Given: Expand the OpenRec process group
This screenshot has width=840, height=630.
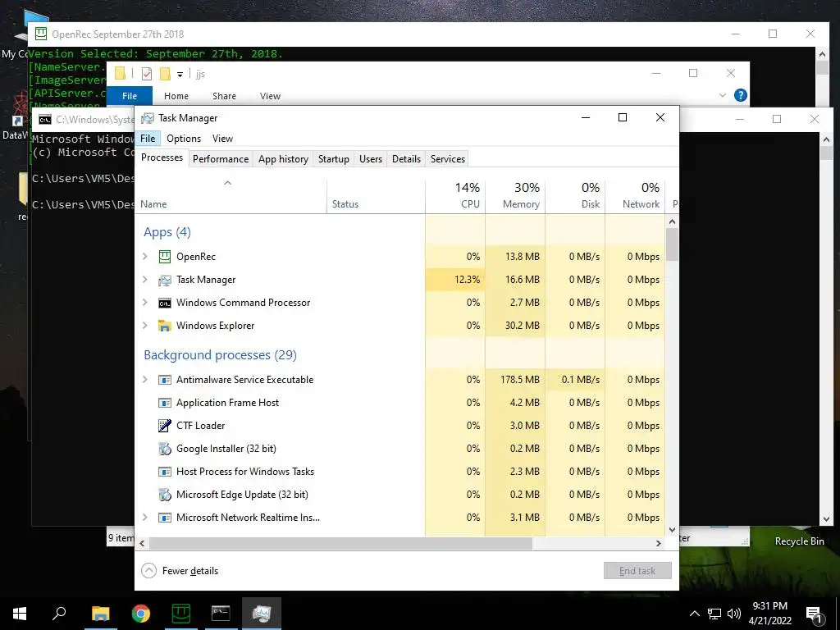Looking at the screenshot, I should (x=144, y=257).
